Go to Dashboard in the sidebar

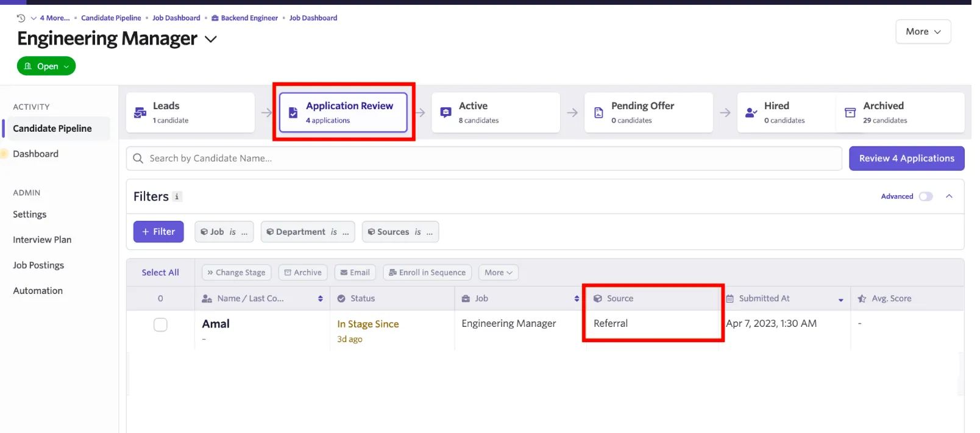pos(36,154)
